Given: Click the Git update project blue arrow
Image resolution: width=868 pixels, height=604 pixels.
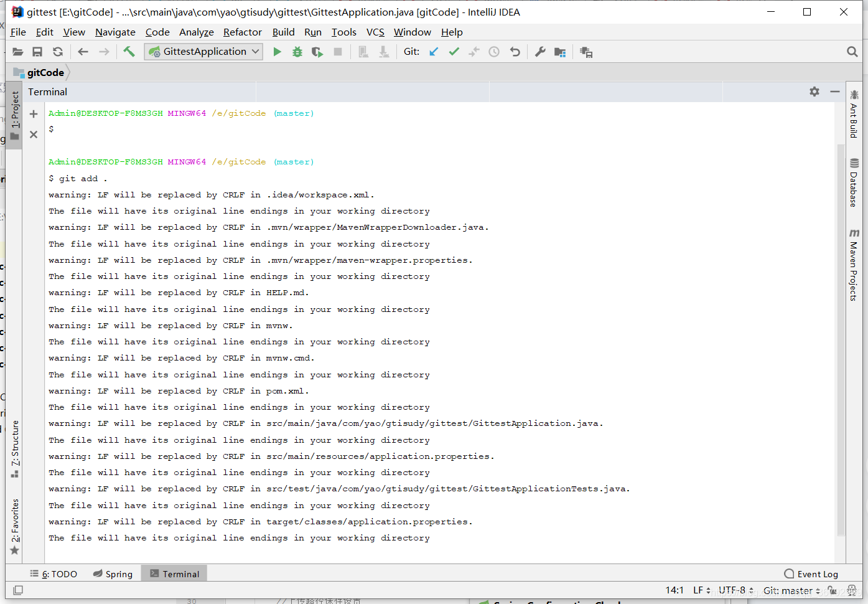Looking at the screenshot, I should (434, 52).
